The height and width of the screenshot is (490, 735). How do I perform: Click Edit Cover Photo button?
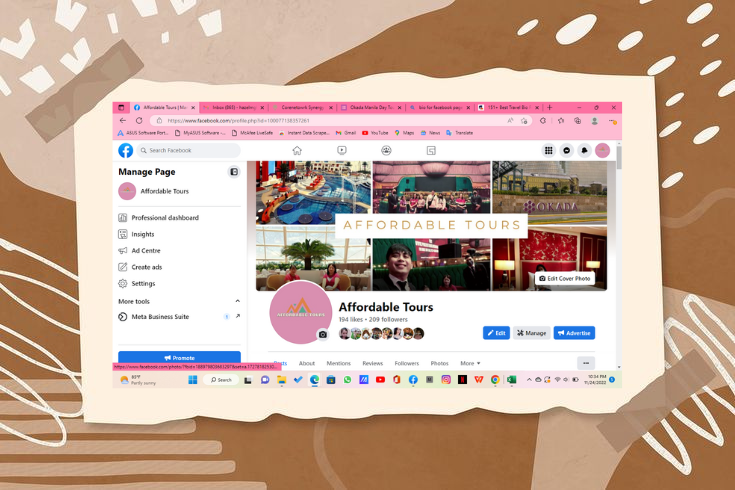[565, 279]
